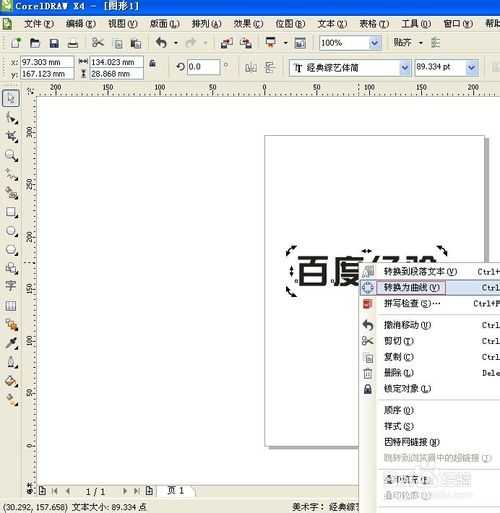Select the Freehand drawing tool
This screenshot has width=500, height=513.
coord(11,174)
